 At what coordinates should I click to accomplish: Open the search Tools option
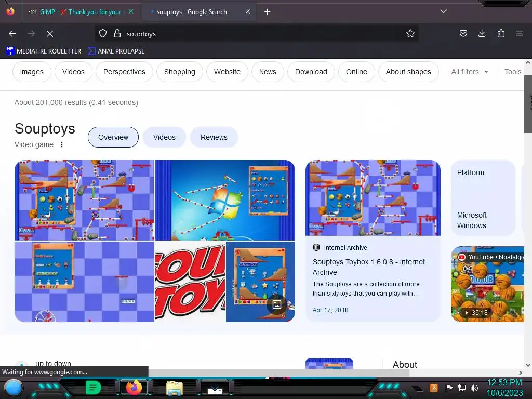pyautogui.click(x=513, y=72)
